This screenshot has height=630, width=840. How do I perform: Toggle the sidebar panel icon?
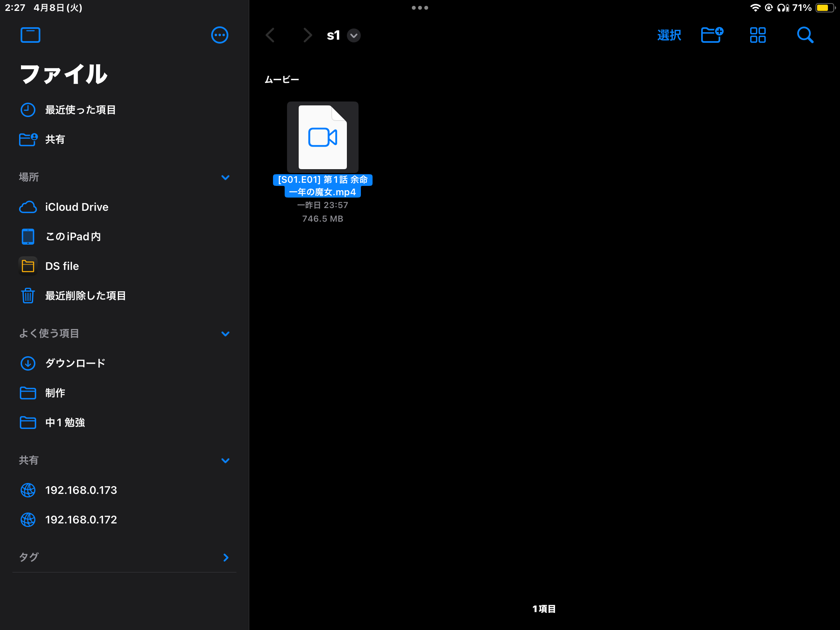(x=30, y=35)
